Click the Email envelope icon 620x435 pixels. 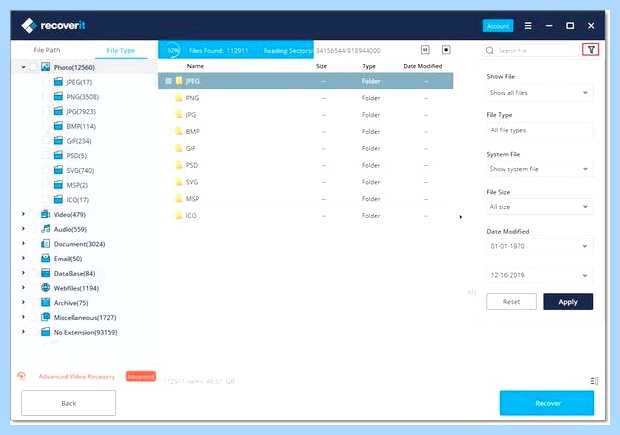click(45, 259)
